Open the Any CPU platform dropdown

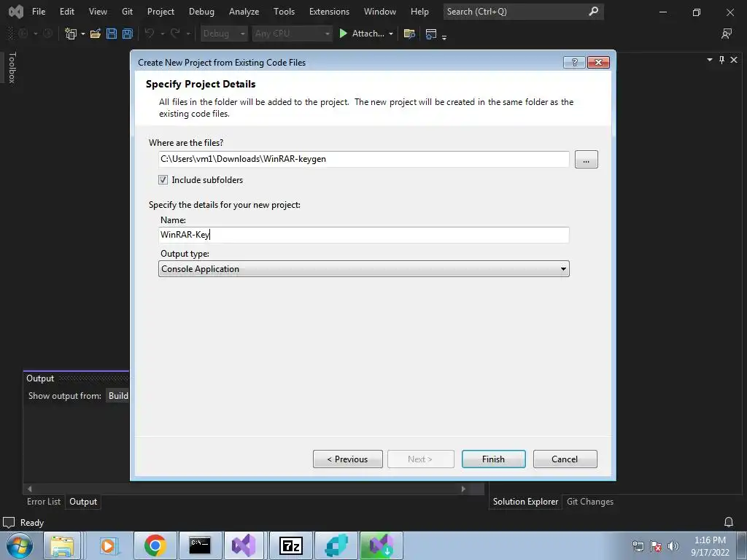click(292, 34)
